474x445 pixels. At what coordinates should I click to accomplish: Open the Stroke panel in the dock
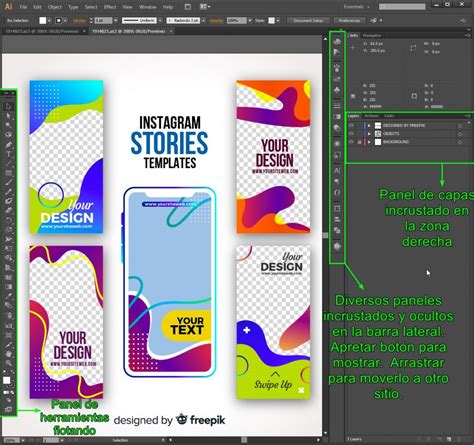[x=337, y=106]
